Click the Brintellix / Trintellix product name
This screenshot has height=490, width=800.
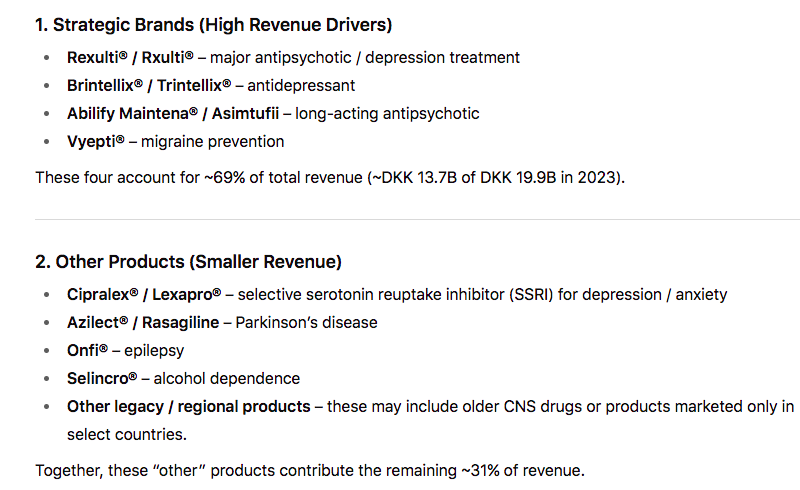149,86
